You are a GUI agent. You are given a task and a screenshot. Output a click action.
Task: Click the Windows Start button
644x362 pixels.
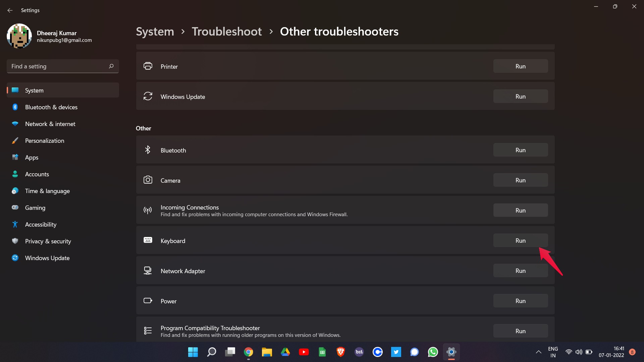coord(193,352)
